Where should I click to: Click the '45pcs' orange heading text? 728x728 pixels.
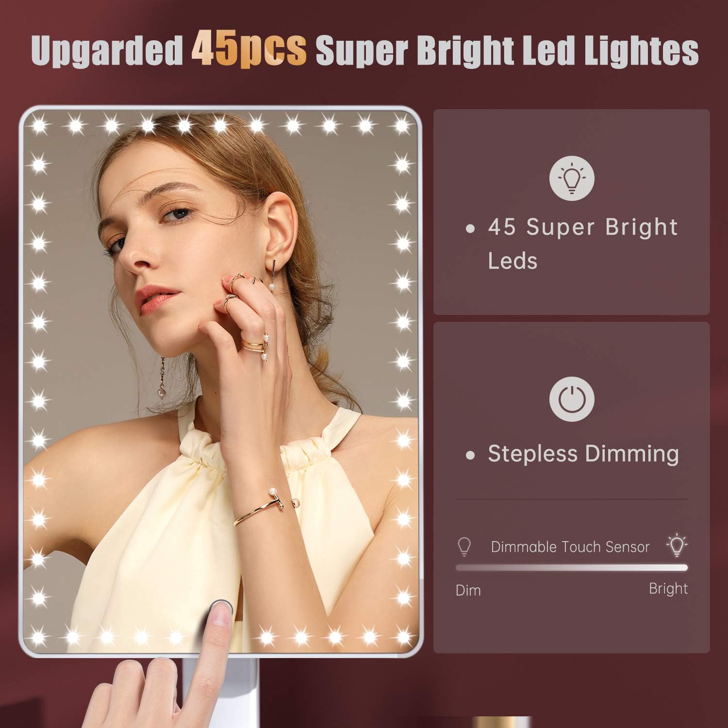[248, 49]
